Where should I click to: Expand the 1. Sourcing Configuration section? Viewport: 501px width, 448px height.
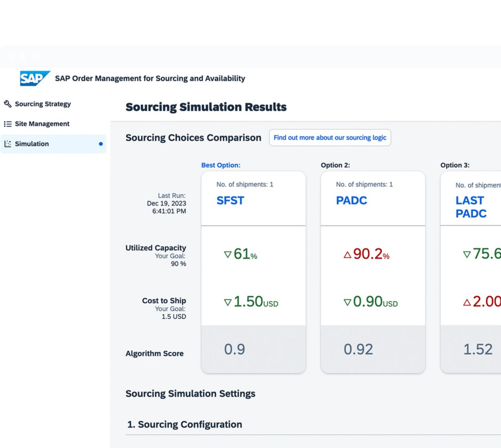pyautogui.click(x=185, y=424)
